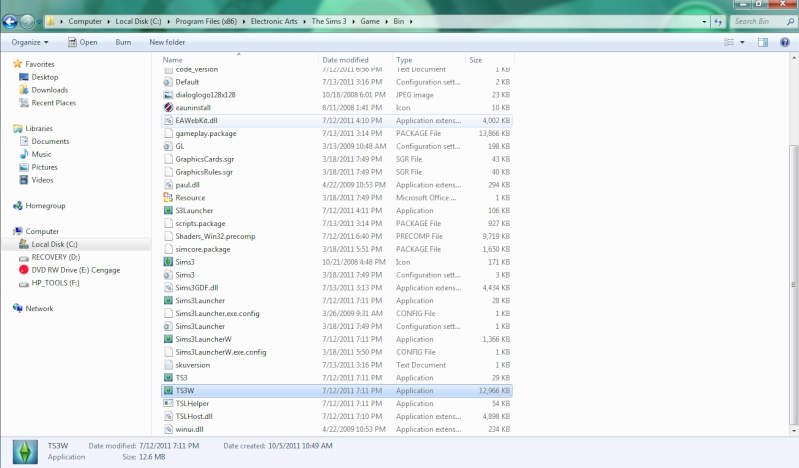Select DVD RW Drive (E:) Cengage

point(75,270)
